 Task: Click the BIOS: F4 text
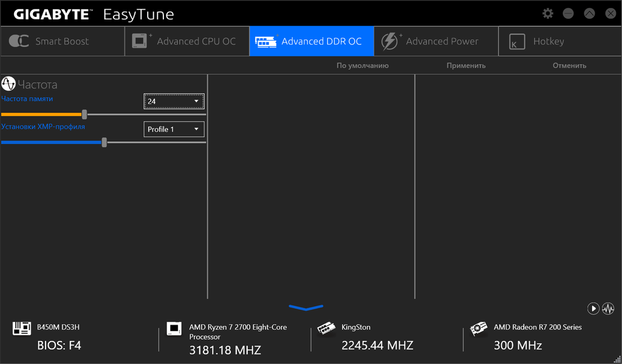point(59,345)
